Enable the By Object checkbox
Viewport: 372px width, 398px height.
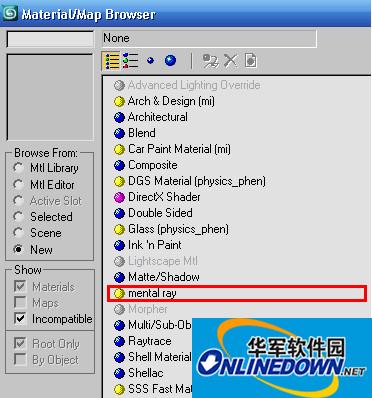20,360
